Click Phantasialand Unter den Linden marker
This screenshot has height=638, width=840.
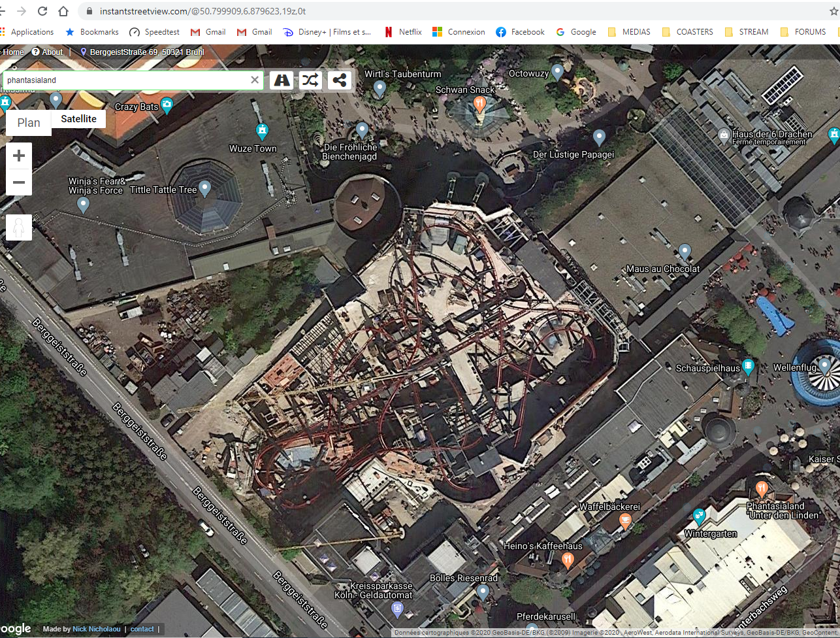coord(761,489)
